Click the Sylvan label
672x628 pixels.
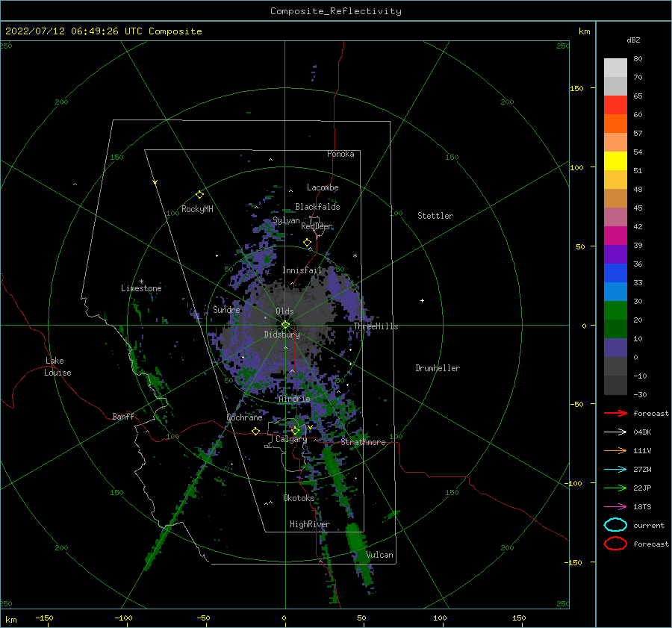(286, 220)
